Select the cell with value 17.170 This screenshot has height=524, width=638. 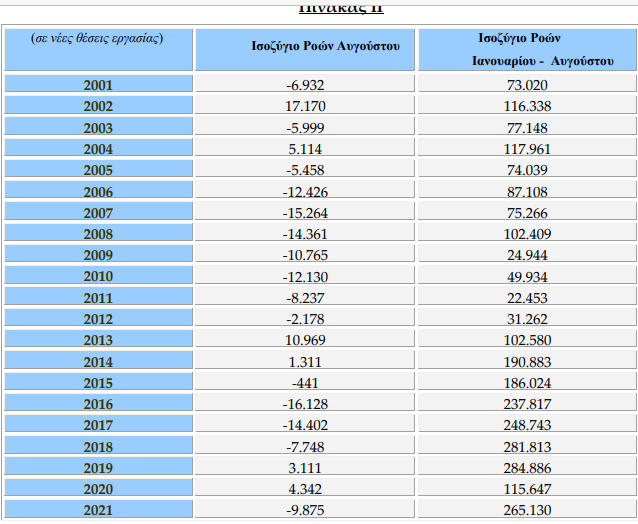click(305, 105)
